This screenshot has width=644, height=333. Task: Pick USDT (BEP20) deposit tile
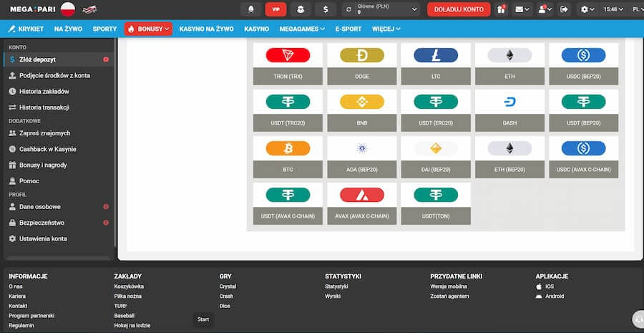584,110
